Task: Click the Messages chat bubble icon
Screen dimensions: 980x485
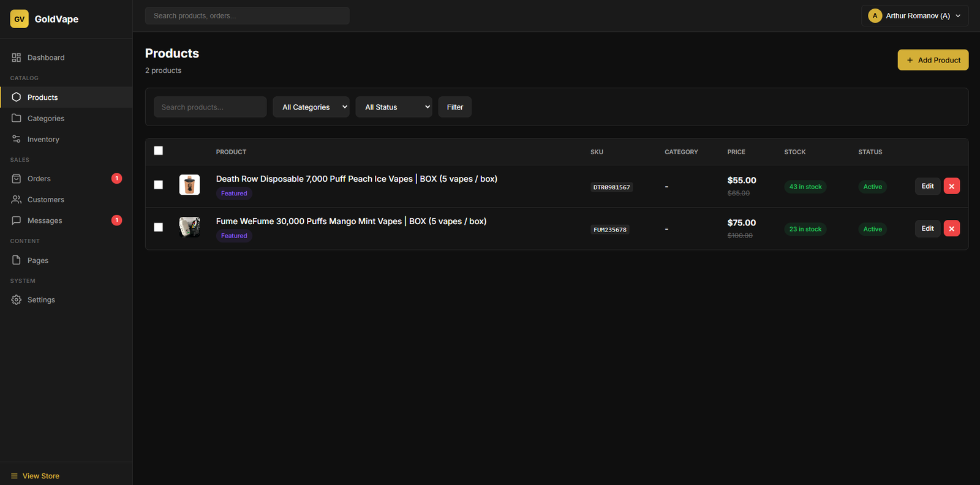Action: [x=17, y=220]
